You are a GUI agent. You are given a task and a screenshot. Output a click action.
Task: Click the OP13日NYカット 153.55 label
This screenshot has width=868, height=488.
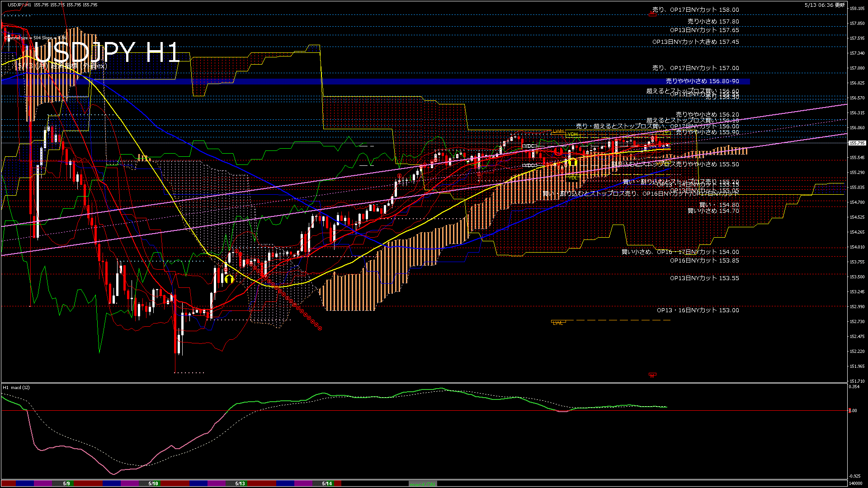coord(704,278)
